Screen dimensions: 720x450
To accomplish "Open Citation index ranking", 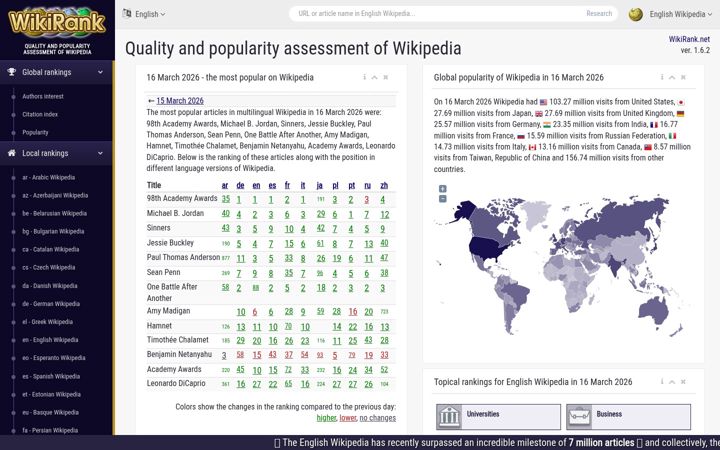I will click(x=40, y=114).
